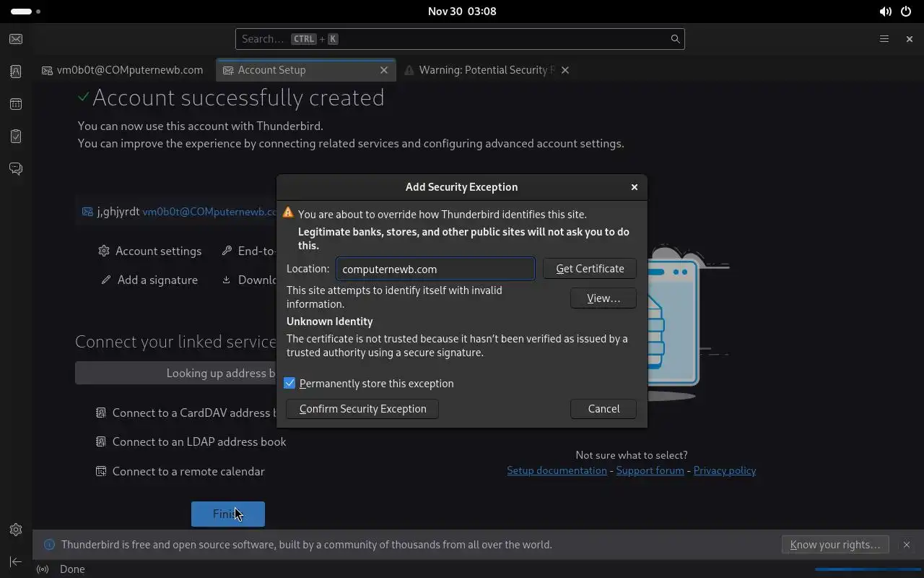The image size is (924, 578).
Task: Click the Location field with computernewb.com
Action: (x=435, y=269)
